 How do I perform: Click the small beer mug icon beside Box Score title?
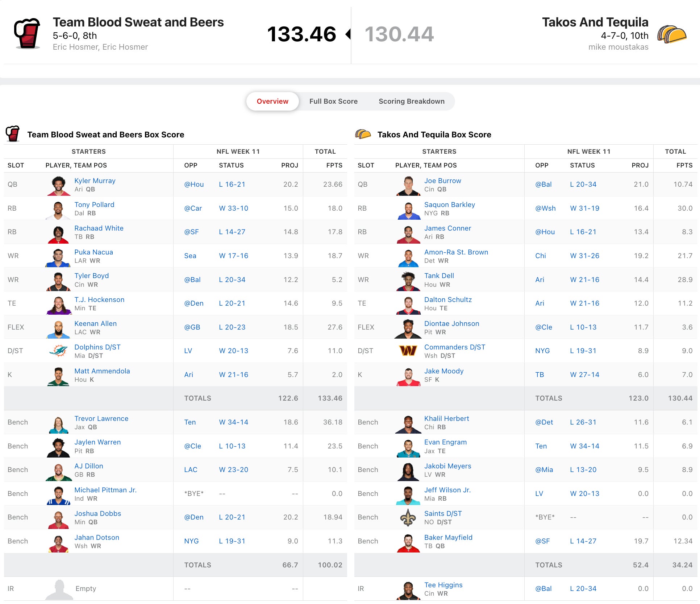click(13, 134)
